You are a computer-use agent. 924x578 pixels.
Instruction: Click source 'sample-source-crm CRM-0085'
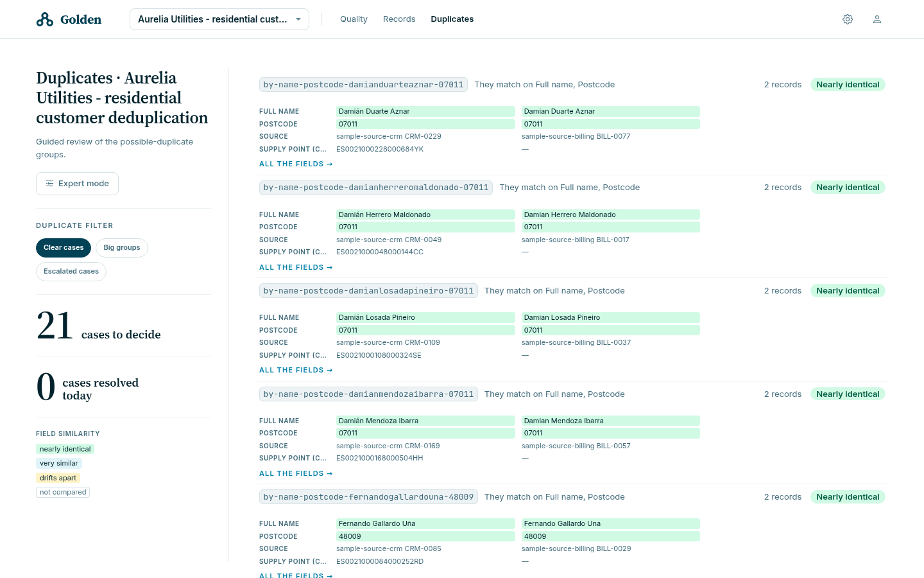click(x=389, y=549)
